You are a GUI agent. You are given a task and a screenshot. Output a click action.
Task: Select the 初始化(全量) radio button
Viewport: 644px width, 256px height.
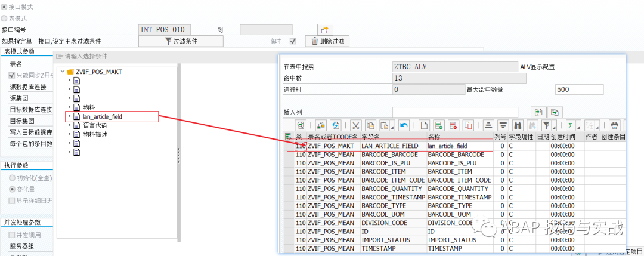coord(12,178)
